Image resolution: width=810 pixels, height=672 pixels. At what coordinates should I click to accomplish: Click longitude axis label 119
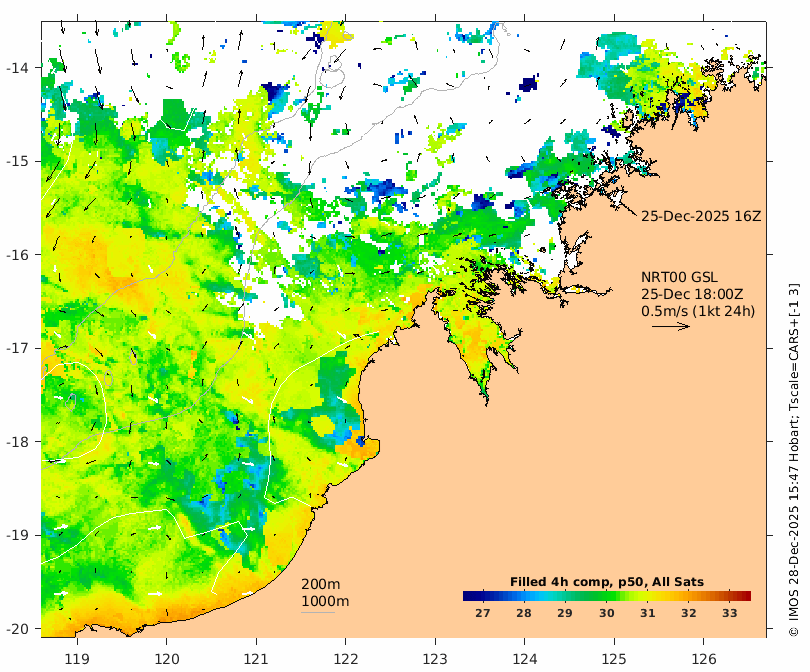[77, 659]
